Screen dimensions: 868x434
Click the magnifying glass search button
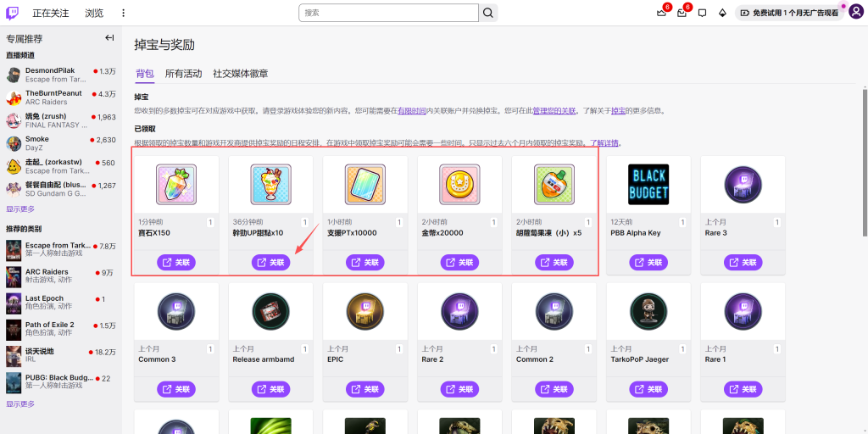pos(488,13)
